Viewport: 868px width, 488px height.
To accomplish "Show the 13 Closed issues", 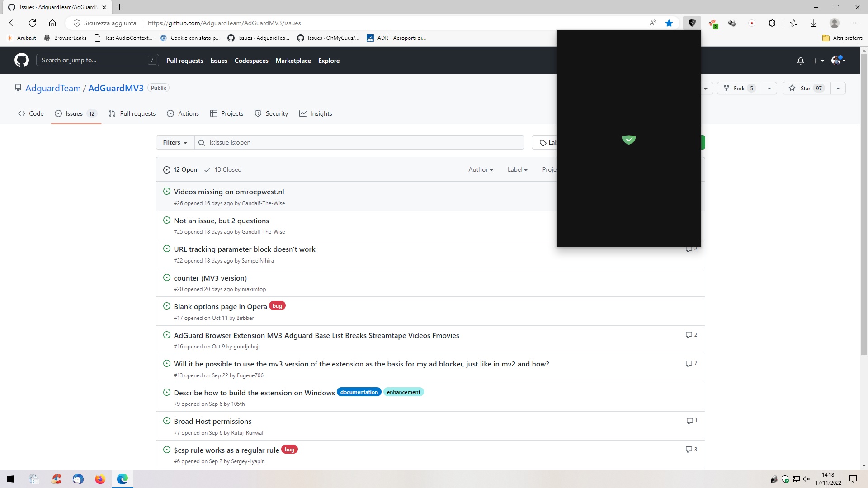I will [223, 169].
